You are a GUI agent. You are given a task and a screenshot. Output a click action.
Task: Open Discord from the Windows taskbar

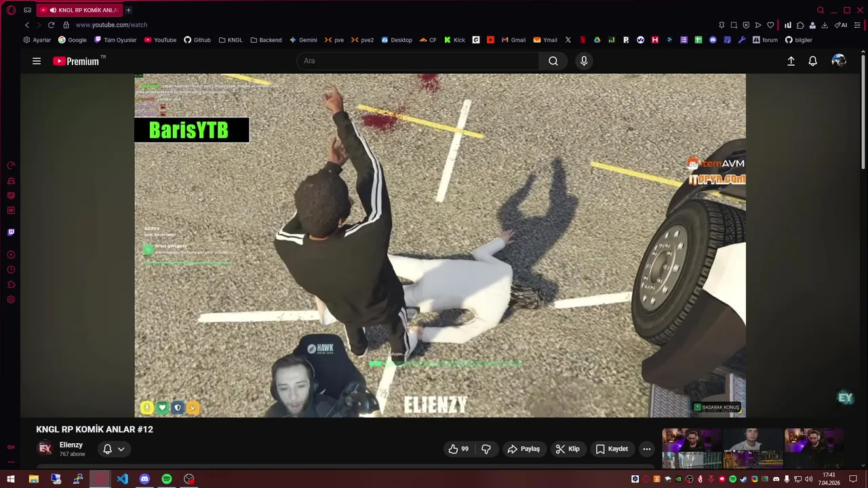click(x=144, y=479)
